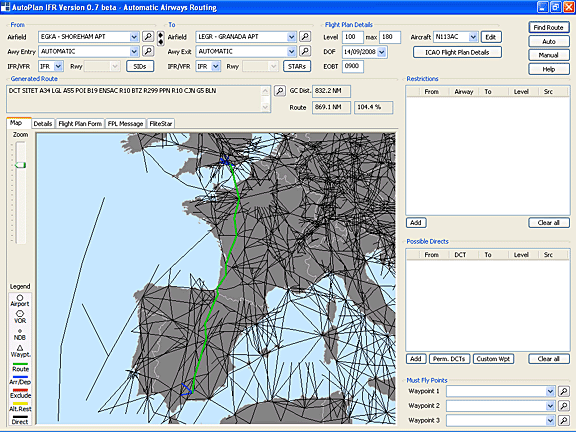Switch to the Flight Plan Form tab
Viewport: 576px width, 432px height.
point(80,124)
